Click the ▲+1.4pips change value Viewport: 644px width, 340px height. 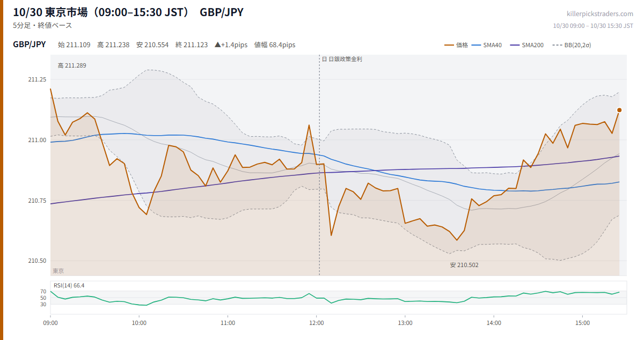pos(231,45)
